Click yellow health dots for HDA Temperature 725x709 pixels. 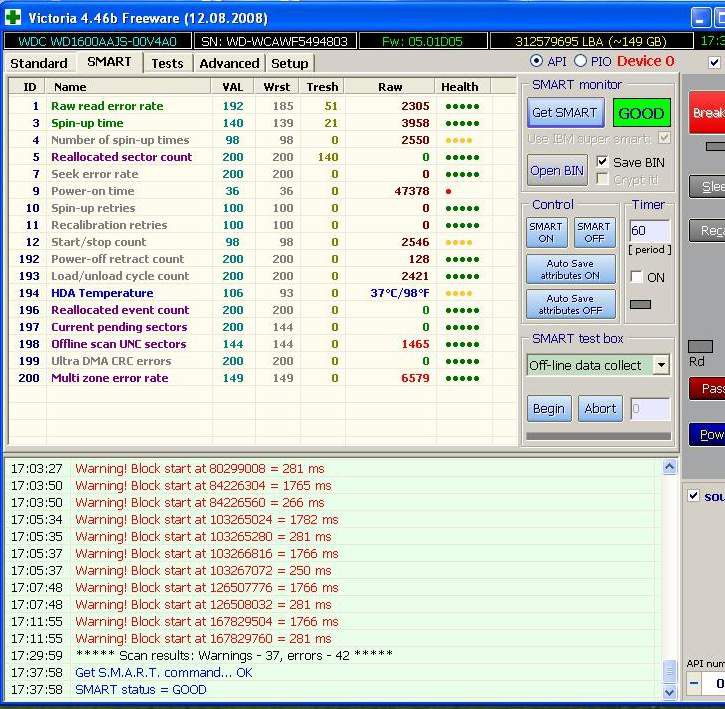(x=458, y=293)
